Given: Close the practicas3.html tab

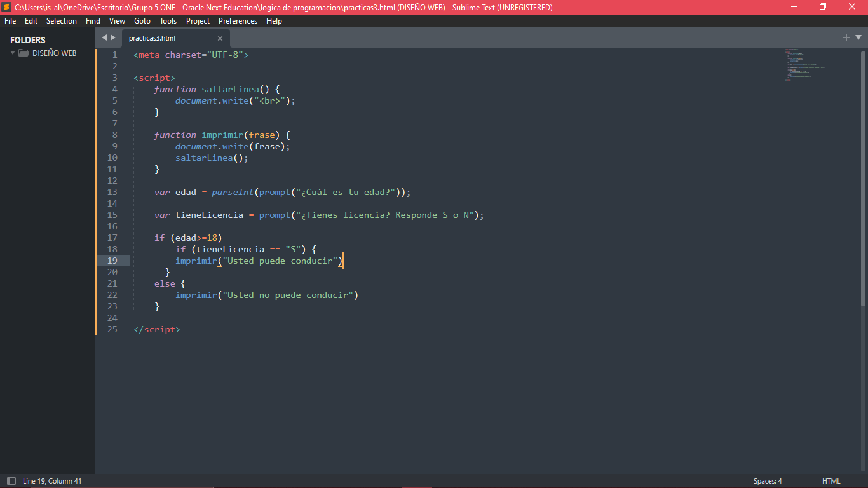Looking at the screenshot, I should pyautogui.click(x=220, y=38).
